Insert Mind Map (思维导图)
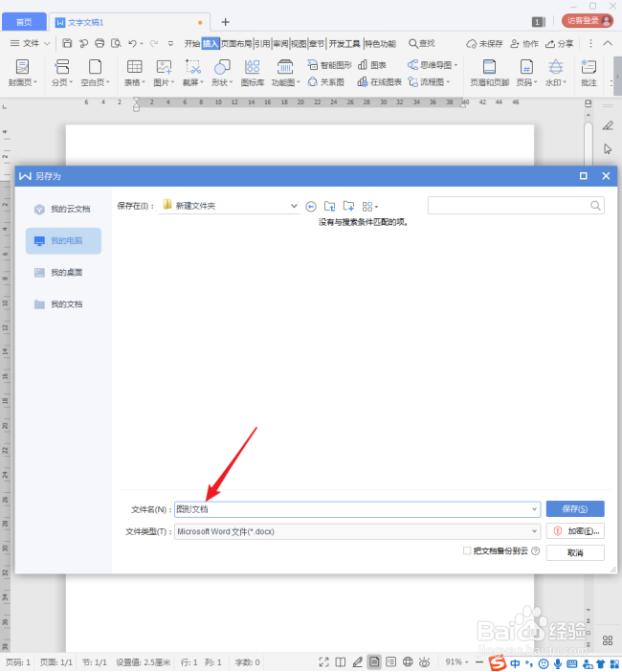 point(433,65)
